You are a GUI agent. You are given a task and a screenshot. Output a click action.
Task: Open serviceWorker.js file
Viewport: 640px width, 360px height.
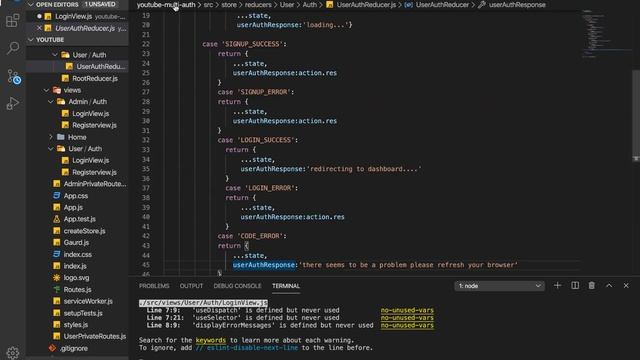[88, 301]
